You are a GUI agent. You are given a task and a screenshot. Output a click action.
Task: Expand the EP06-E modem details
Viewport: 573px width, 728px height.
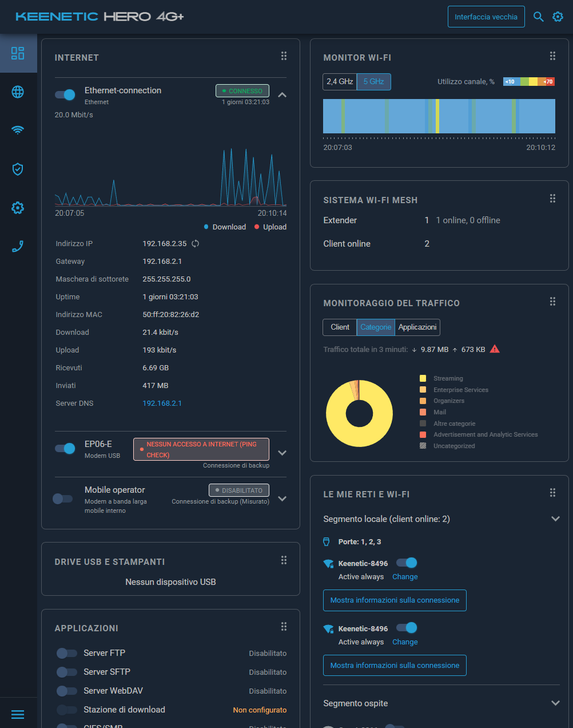point(282,453)
